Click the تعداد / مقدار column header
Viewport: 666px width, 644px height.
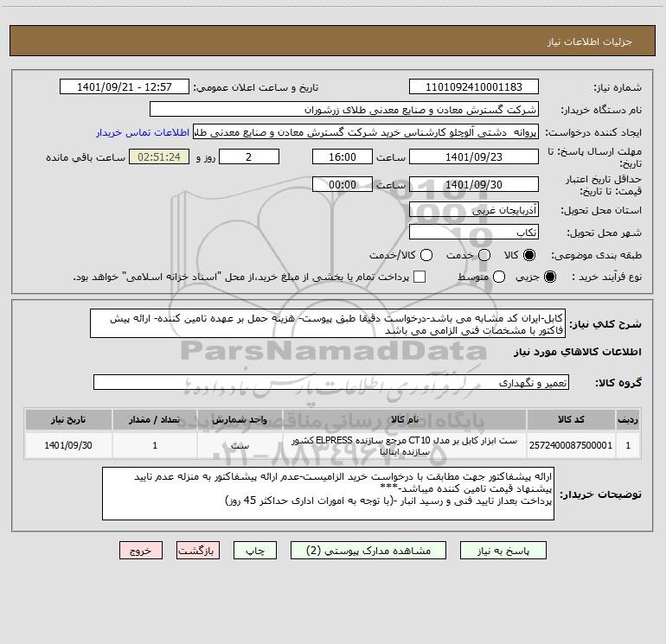(155, 420)
